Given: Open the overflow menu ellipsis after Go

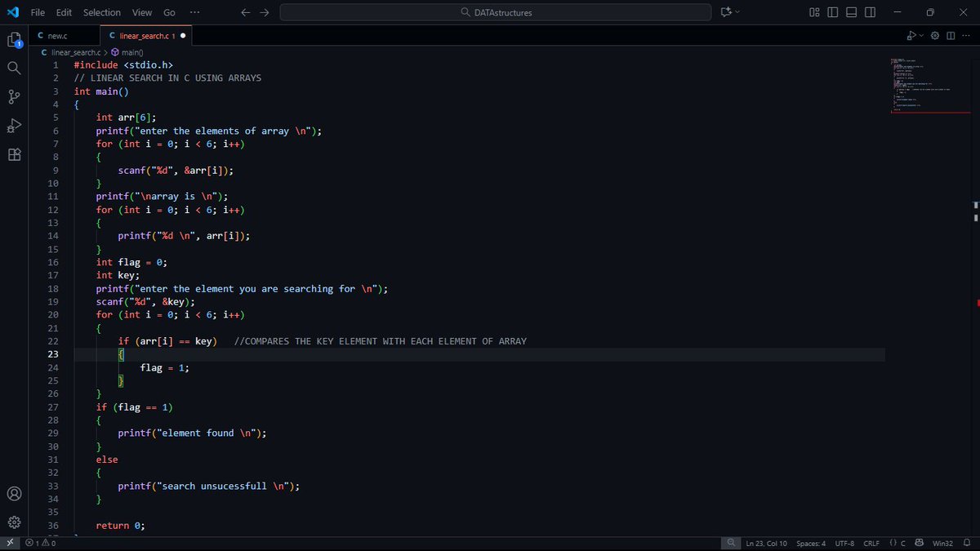Looking at the screenshot, I should pyautogui.click(x=194, y=12).
